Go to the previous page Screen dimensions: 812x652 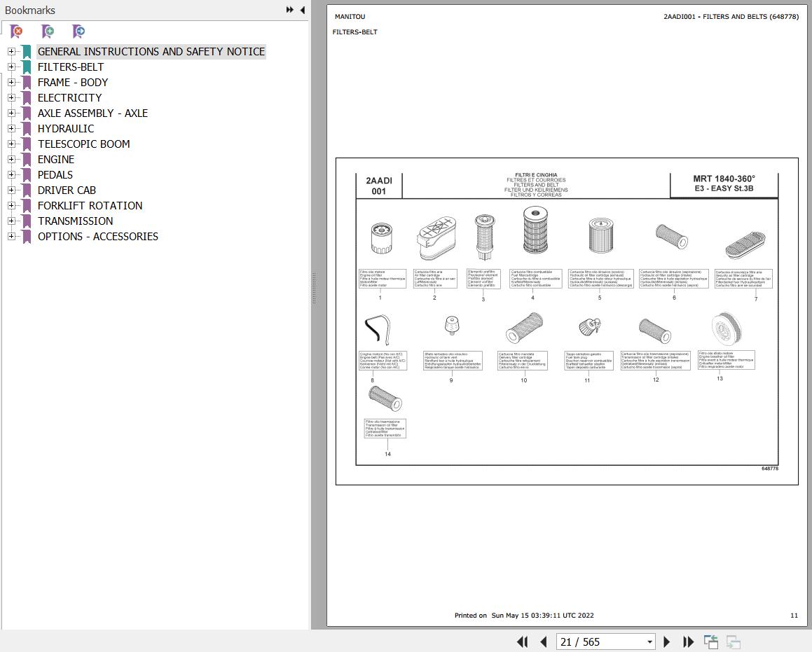pyautogui.click(x=543, y=641)
